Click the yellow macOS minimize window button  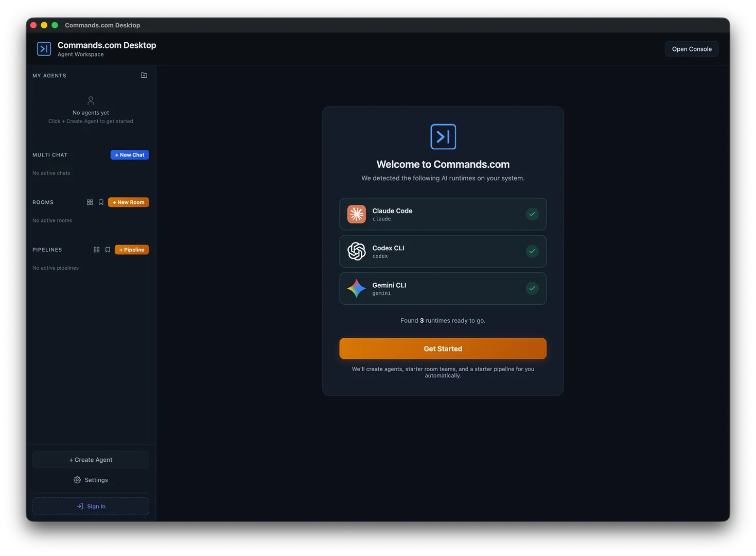point(44,25)
